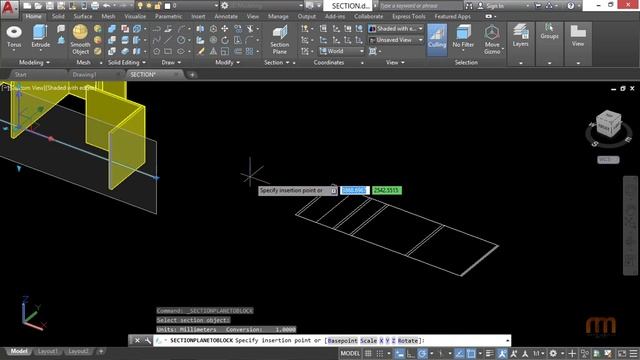
Task: Select the Circle tool in Draw panel
Action: 181,40
